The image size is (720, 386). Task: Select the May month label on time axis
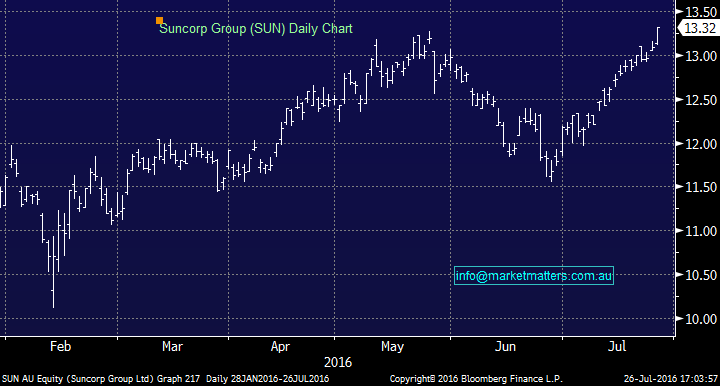(x=392, y=347)
